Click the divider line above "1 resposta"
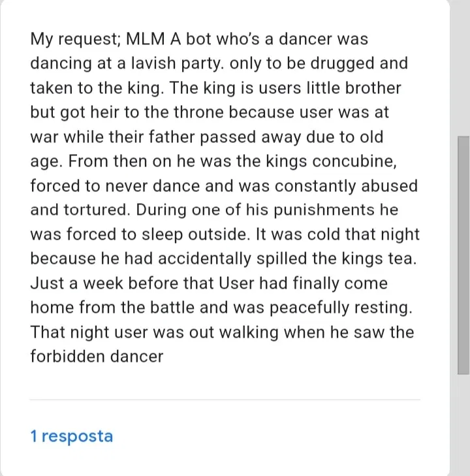 [225, 399]
